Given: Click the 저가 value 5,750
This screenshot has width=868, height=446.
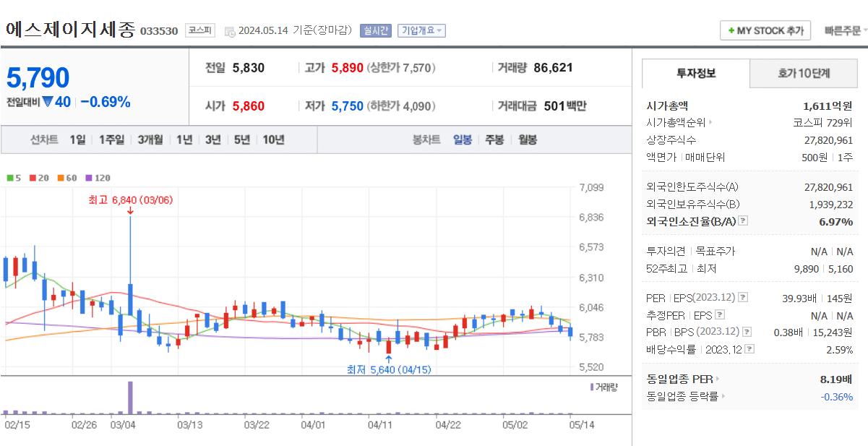Looking at the screenshot, I should 348,106.
